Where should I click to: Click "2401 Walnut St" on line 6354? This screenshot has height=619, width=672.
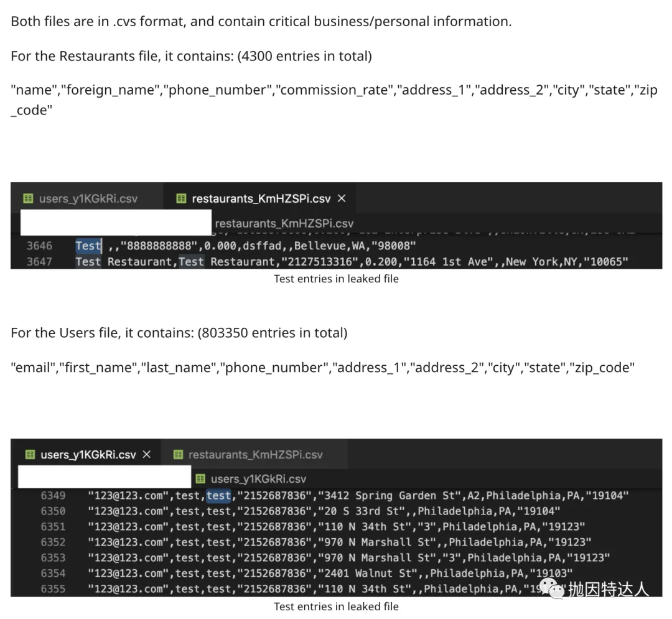[x=367, y=573]
